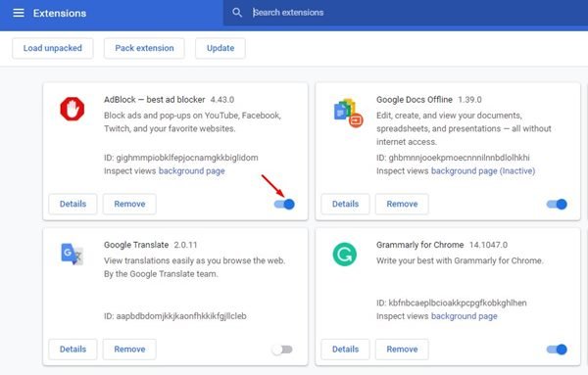This screenshot has width=588, height=375.
Task: Click Grammarly version 14.1047.0
Action: pyautogui.click(x=489, y=246)
